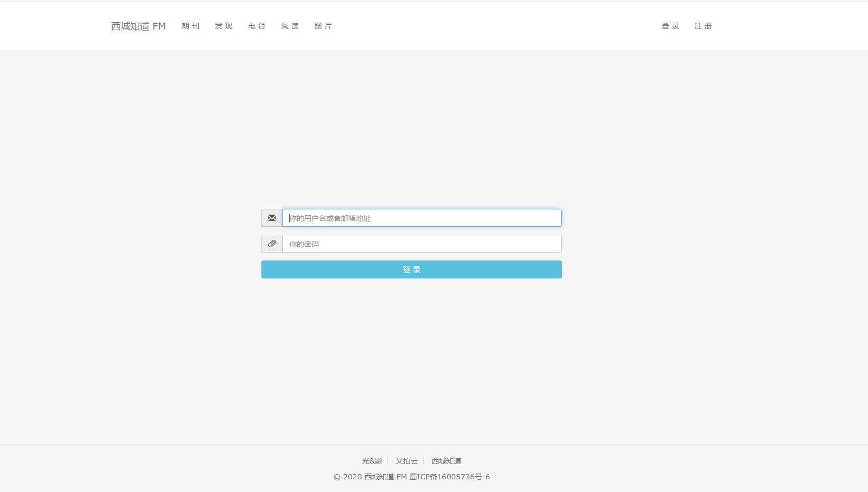The height and width of the screenshot is (492, 868).
Task: Open the 图片 navigation item
Action: click(323, 26)
